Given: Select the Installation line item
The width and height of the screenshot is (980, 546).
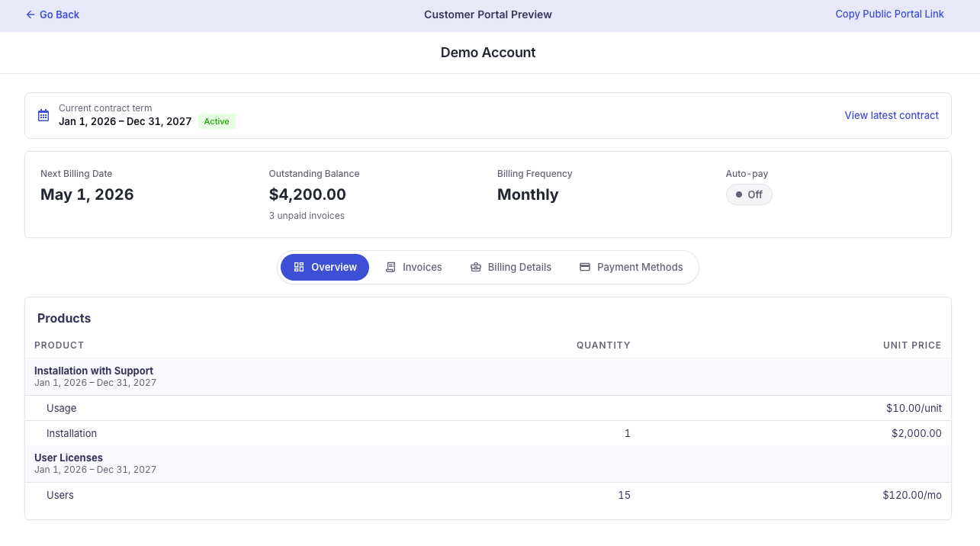Looking at the screenshot, I should [x=488, y=433].
